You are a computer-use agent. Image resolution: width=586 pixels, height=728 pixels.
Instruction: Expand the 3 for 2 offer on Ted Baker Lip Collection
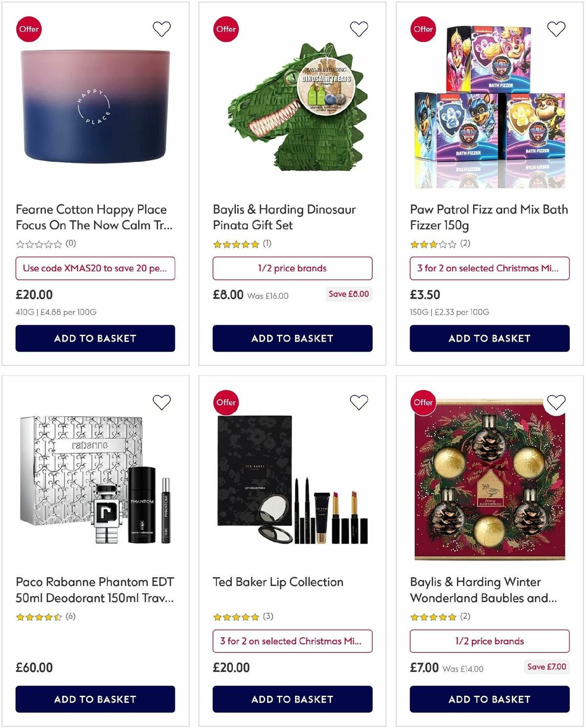click(x=292, y=641)
